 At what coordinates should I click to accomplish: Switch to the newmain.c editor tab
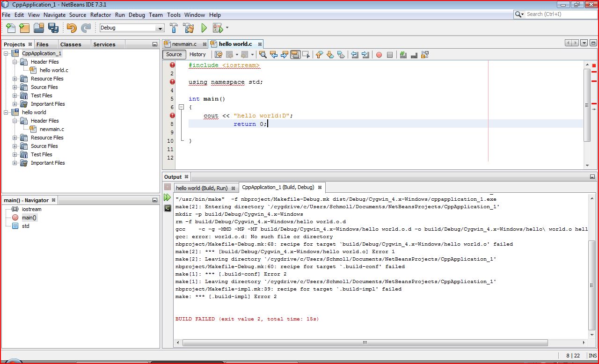(183, 44)
